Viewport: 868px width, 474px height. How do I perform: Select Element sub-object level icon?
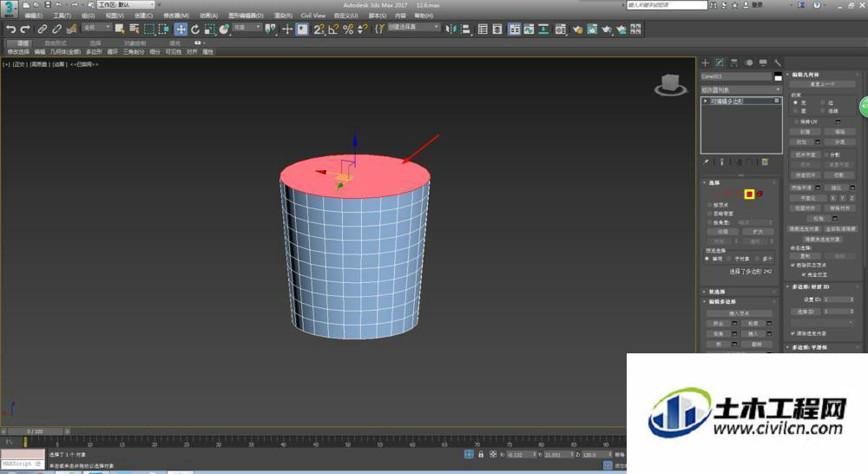pos(760,194)
